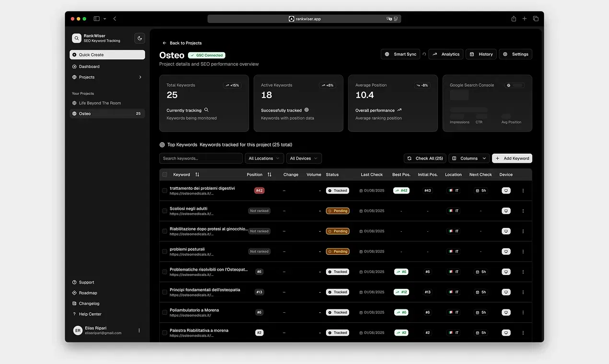This screenshot has height=364, width=609.
Task: Open the browser sidebar toggle icon
Action: point(96,19)
